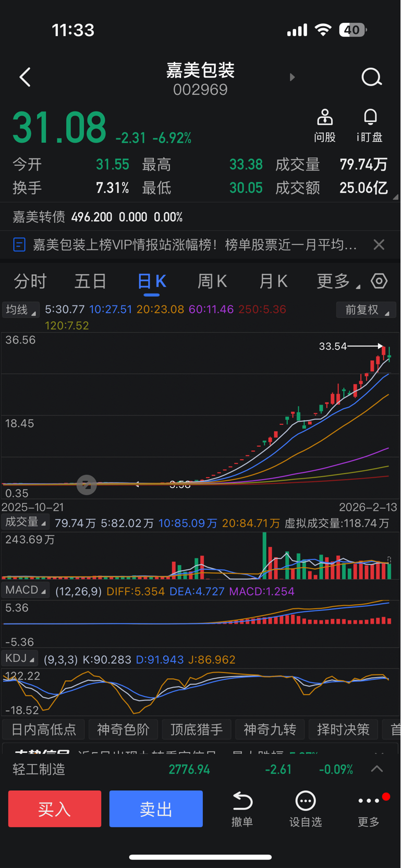Select 日内高低点 indicator chip
Image resolution: width=401 pixels, height=868 pixels.
[x=44, y=729]
